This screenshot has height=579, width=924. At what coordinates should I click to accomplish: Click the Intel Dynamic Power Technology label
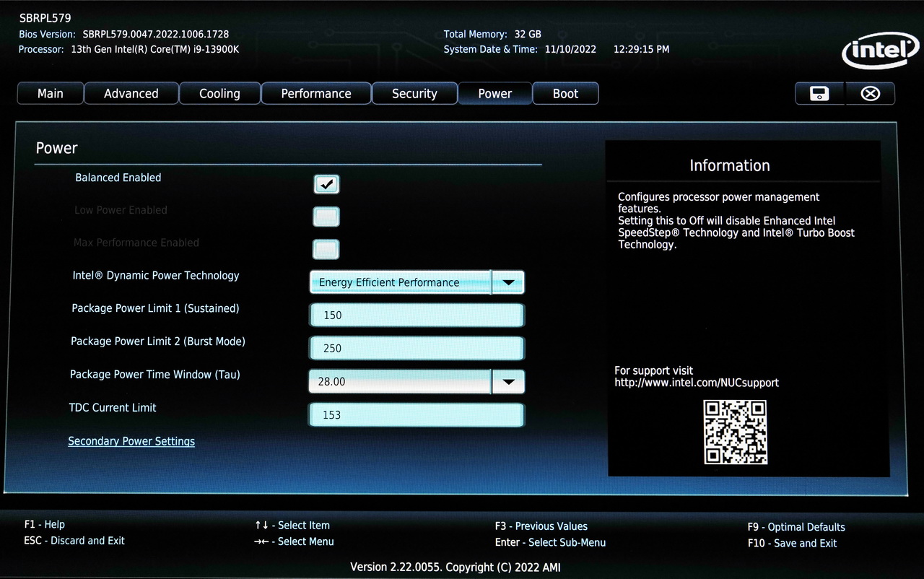(156, 276)
